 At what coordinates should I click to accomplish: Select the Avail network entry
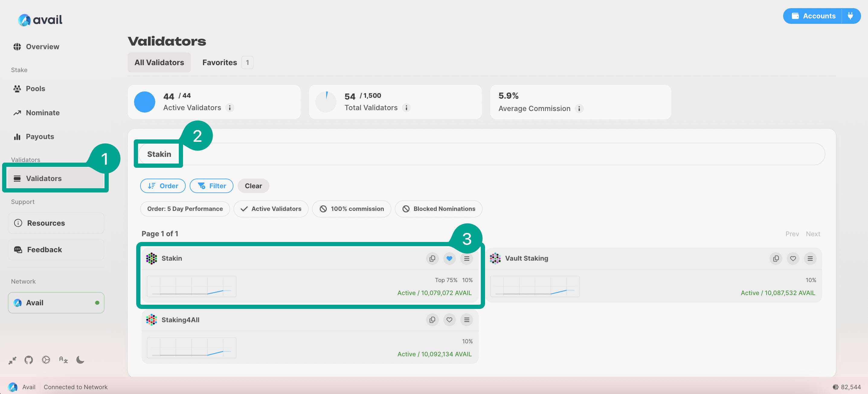click(56, 303)
